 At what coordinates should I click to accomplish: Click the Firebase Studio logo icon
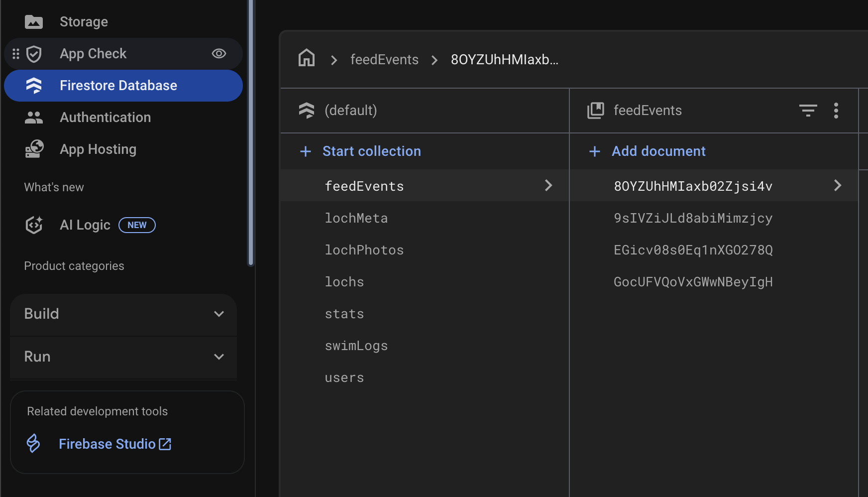[33, 443]
